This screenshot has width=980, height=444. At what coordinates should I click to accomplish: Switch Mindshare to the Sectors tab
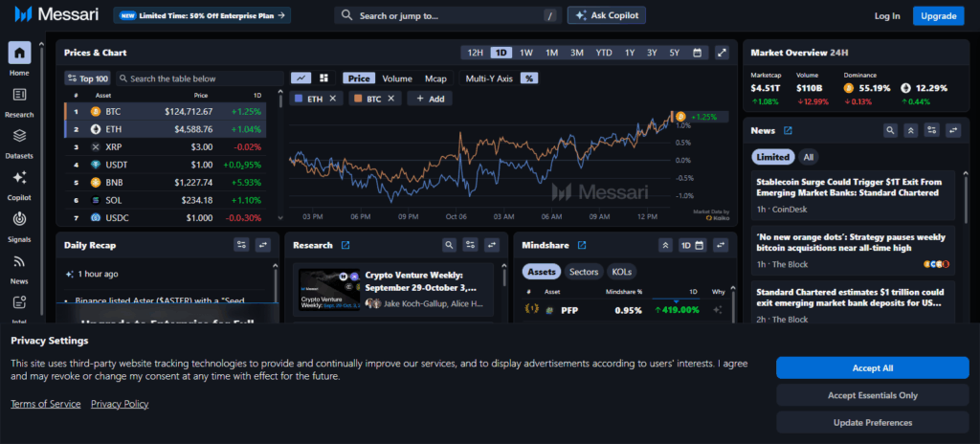[x=584, y=272]
